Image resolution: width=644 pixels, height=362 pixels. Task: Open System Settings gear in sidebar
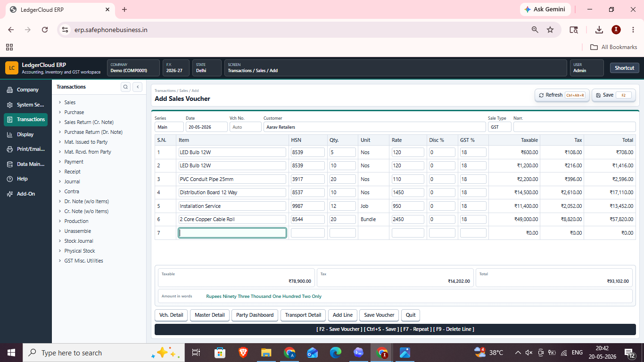(25, 105)
